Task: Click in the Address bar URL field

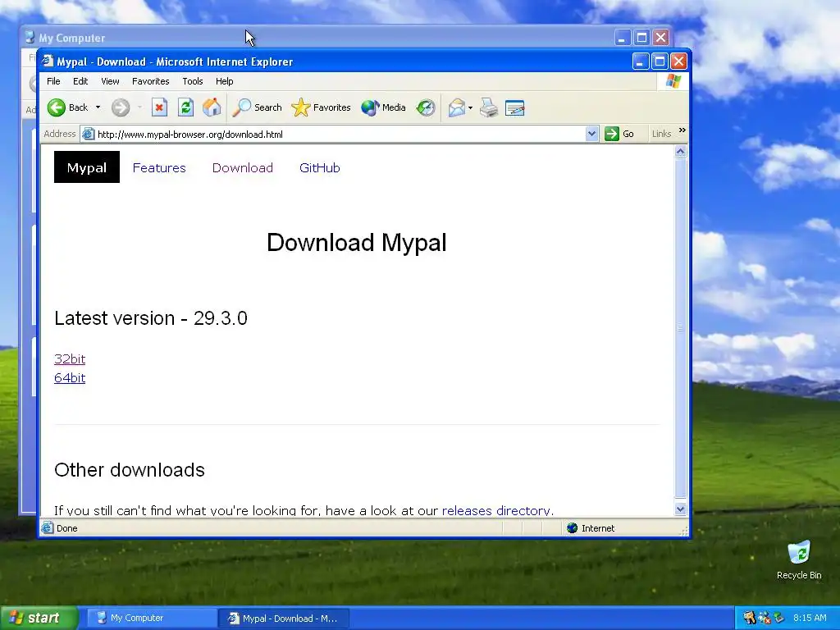Action: 340,134
